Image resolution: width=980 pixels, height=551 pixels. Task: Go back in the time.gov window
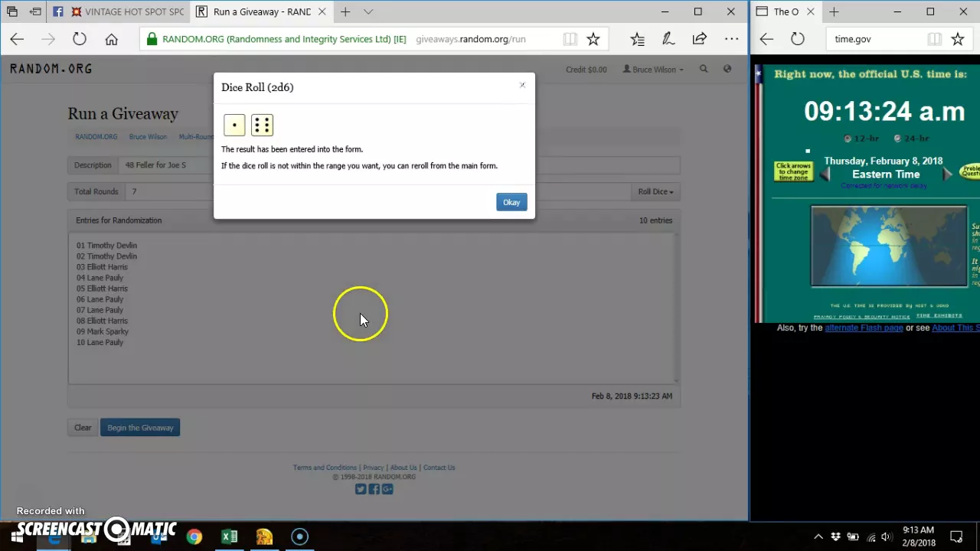point(766,39)
